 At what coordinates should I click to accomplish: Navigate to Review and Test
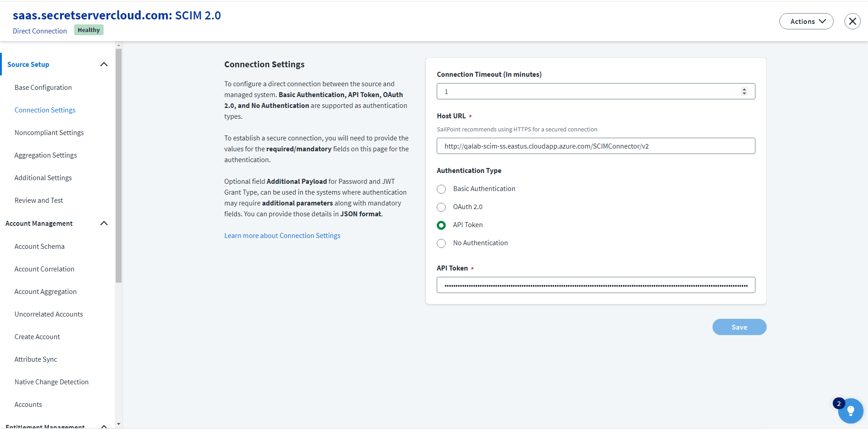click(x=38, y=201)
